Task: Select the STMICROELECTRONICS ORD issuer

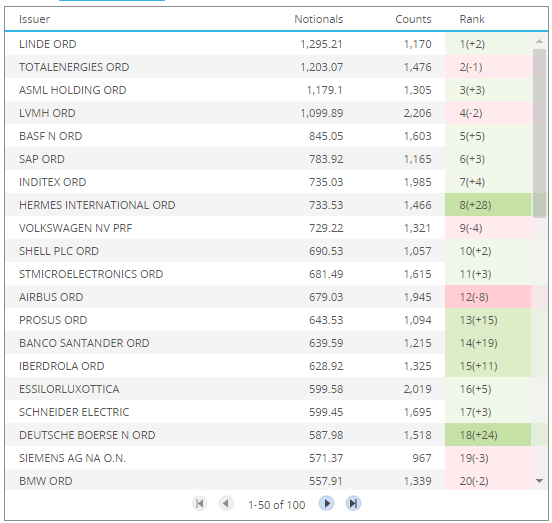Action: [91, 274]
